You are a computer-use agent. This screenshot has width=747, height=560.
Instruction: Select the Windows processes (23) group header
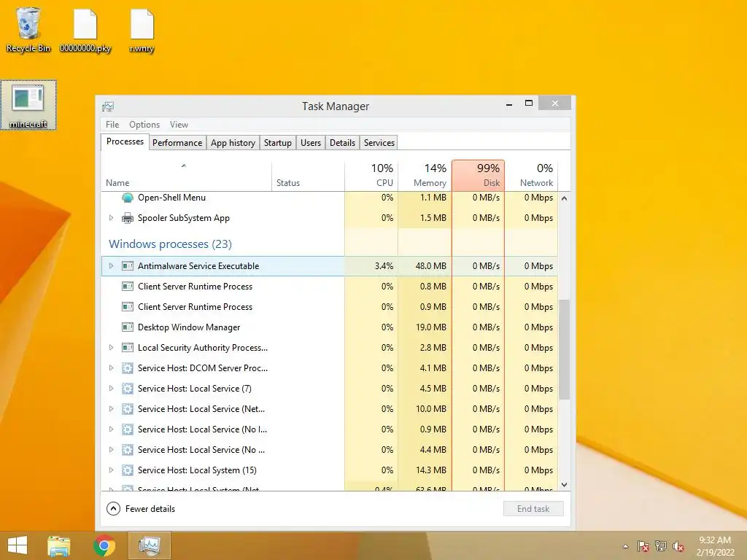(170, 244)
